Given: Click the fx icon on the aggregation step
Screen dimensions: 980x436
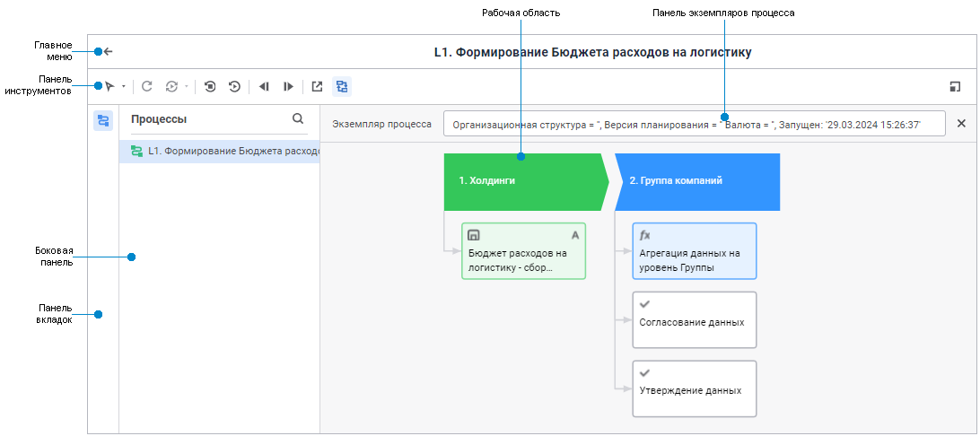Looking at the screenshot, I should tap(645, 235).
